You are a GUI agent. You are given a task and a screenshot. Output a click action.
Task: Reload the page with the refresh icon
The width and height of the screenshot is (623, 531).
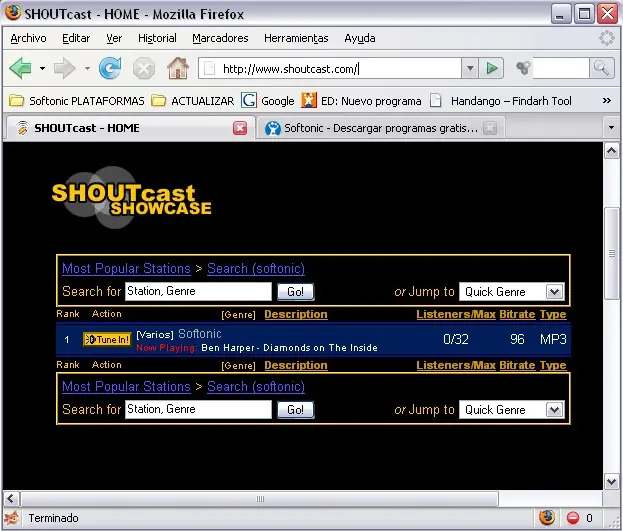coord(110,68)
